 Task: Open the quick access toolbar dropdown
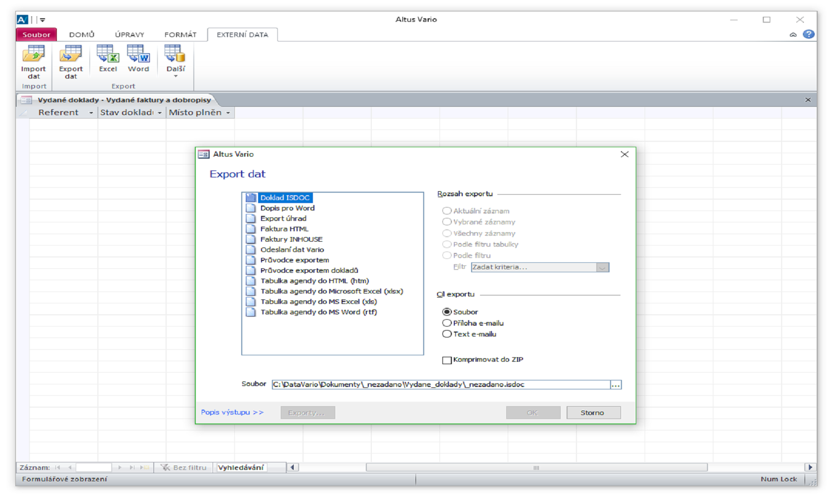(x=43, y=20)
